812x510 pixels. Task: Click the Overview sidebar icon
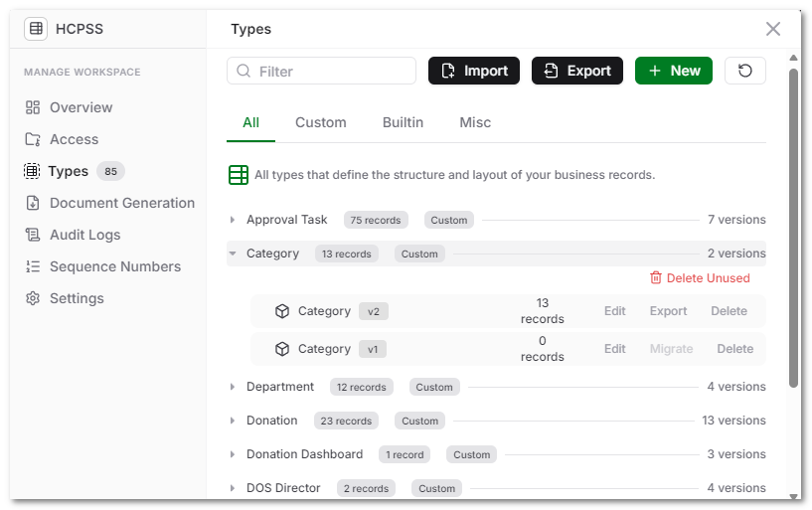click(x=33, y=107)
